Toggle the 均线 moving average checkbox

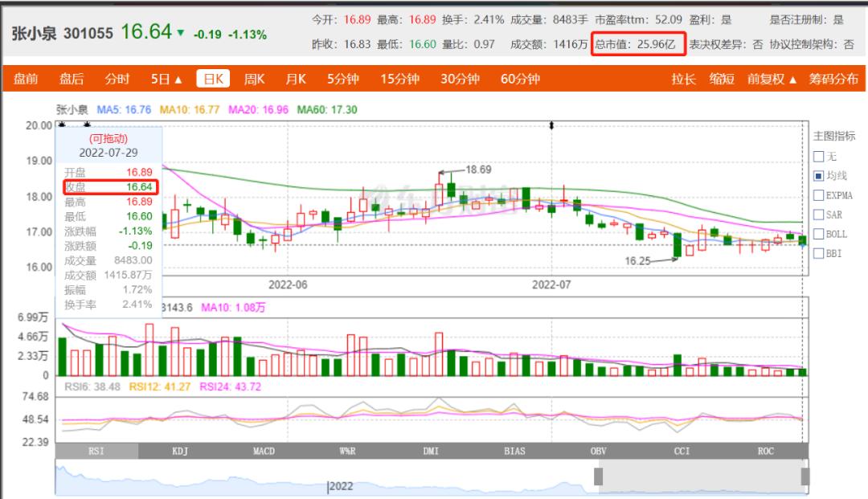coord(819,176)
